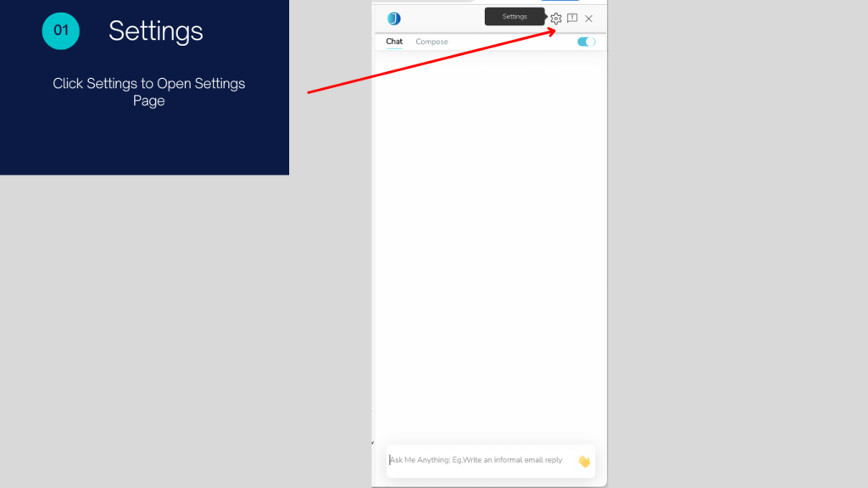Open the Compose tab
Screen dimensions: 868x488
click(x=431, y=42)
